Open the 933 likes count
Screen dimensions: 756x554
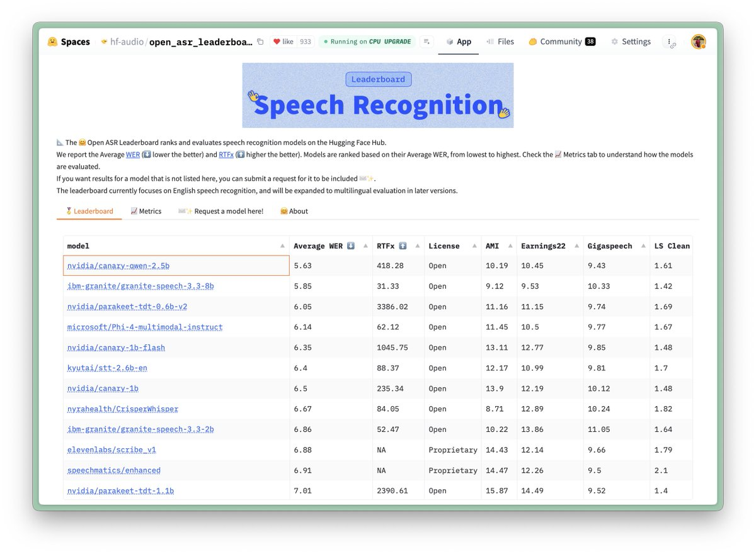coord(305,42)
